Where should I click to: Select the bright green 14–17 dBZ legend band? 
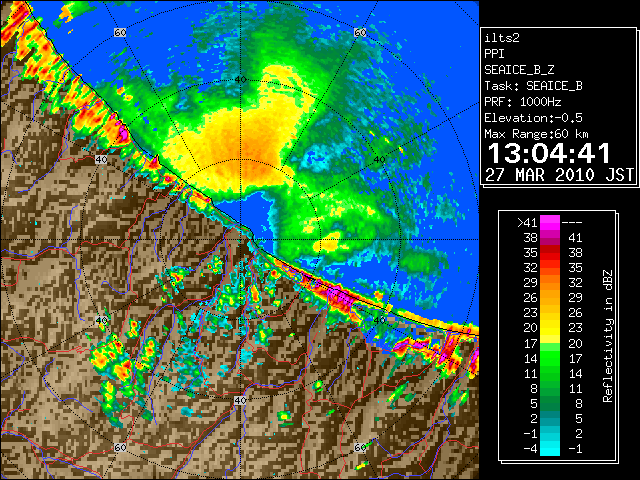550,358
